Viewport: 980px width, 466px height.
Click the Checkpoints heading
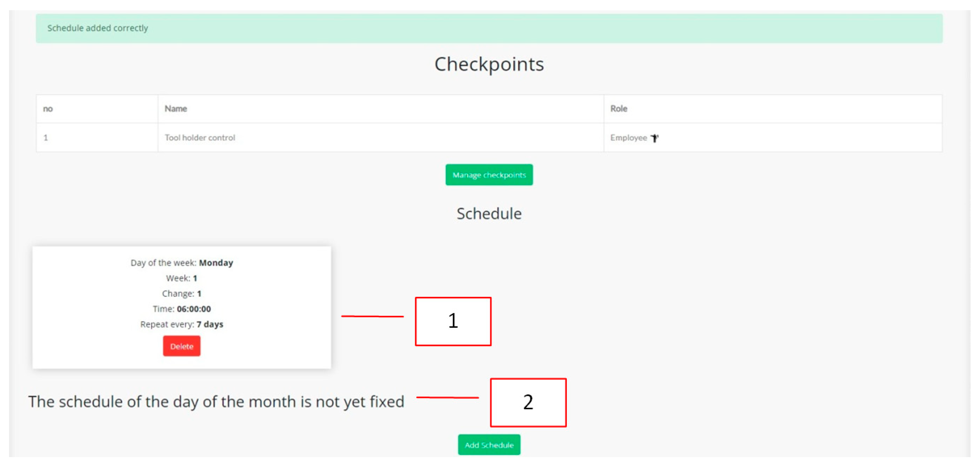[489, 64]
